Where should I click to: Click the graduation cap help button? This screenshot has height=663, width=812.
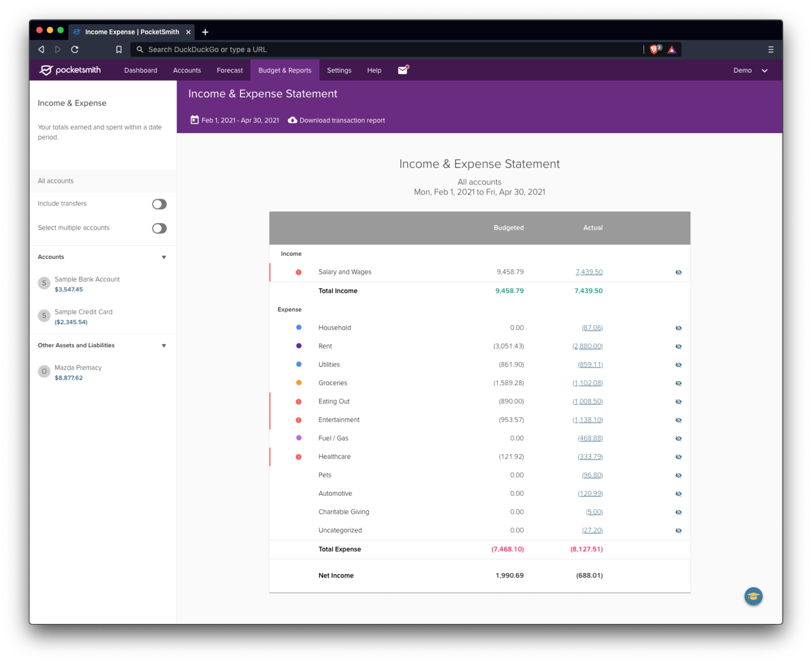pyautogui.click(x=753, y=596)
